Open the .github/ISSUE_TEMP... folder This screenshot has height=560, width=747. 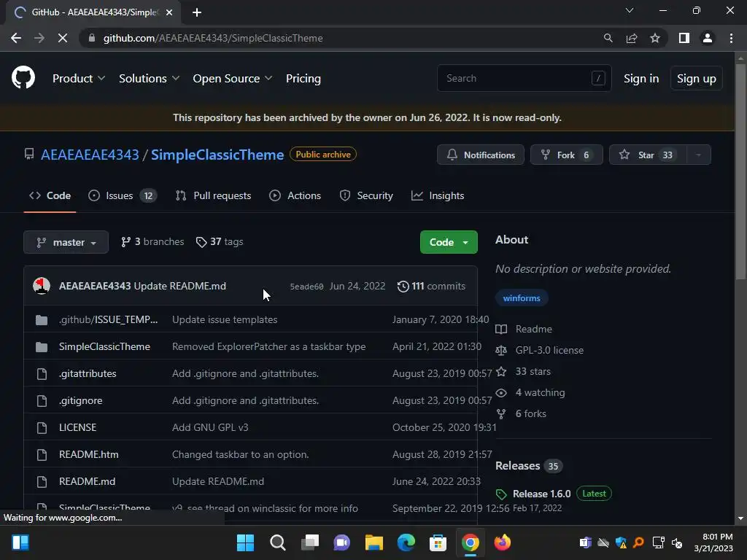pyautogui.click(x=108, y=319)
